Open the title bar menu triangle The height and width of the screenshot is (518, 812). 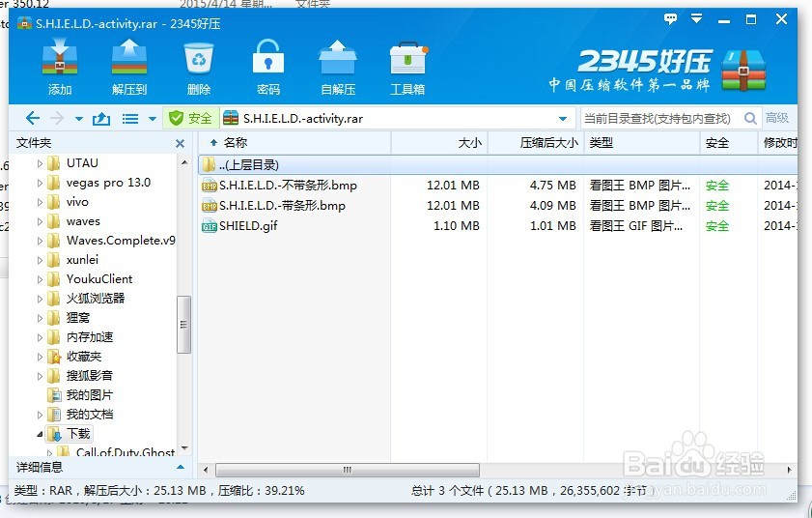tap(697, 19)
